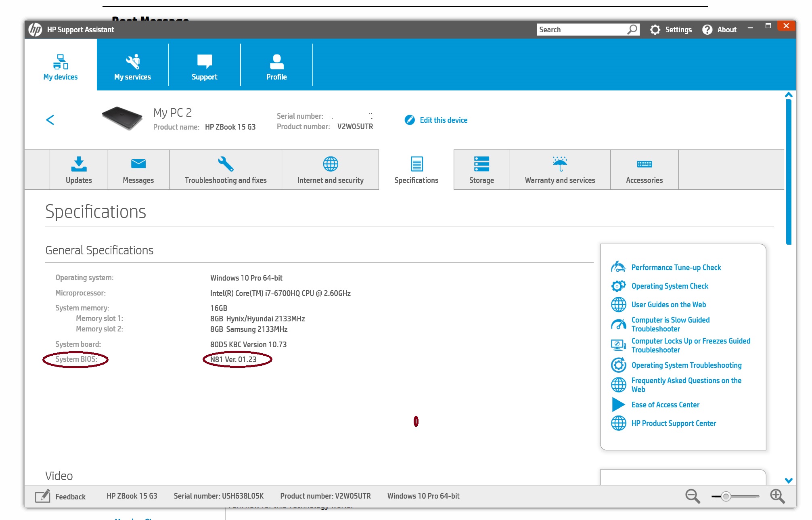
Task: Zoom out with the minus magnifier
Action: [693, 496]
